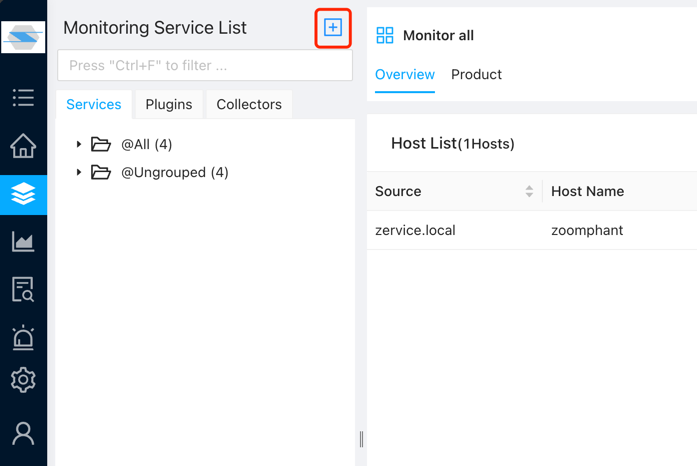Select the stacked layers services icon
This screenshot has height=466, width=697.
[23, 193]
